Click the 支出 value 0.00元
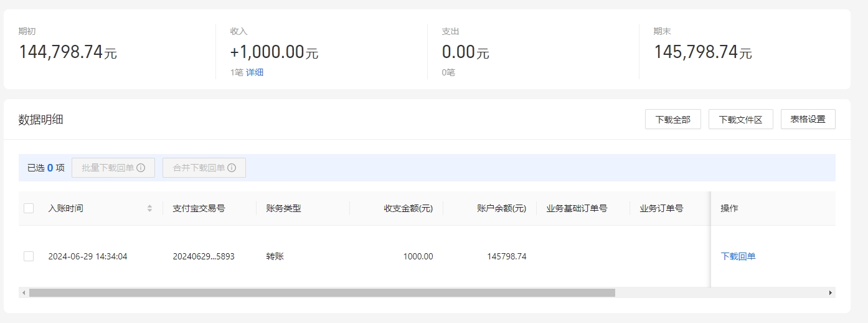This screenshot has width=868, height=323. coord(466,52)
